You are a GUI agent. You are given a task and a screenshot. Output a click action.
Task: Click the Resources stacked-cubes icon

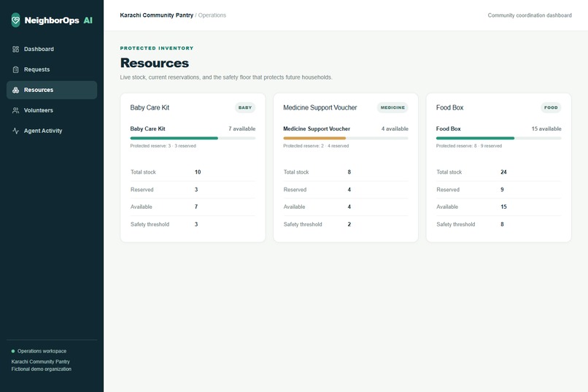point(15,90)
